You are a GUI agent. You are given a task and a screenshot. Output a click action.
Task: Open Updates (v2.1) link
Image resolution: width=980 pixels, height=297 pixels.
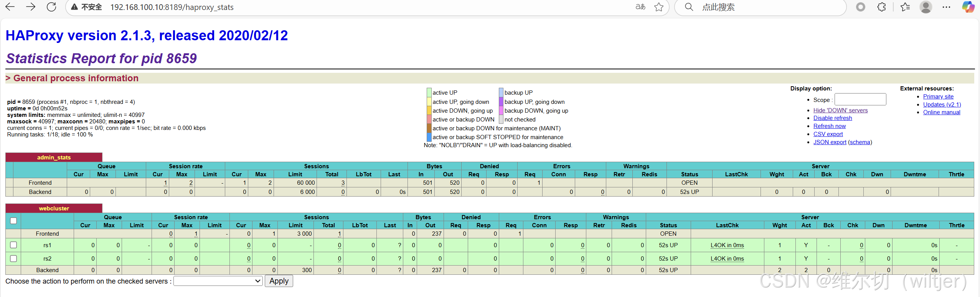click(942, 105)
